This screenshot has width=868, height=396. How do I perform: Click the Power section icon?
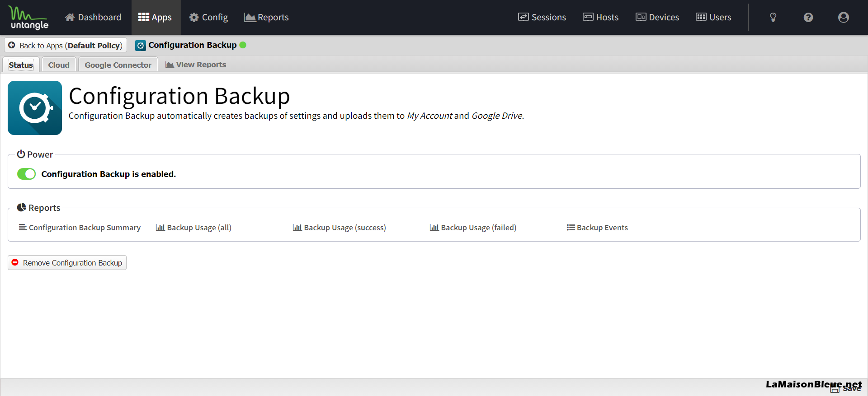point(21,154)
